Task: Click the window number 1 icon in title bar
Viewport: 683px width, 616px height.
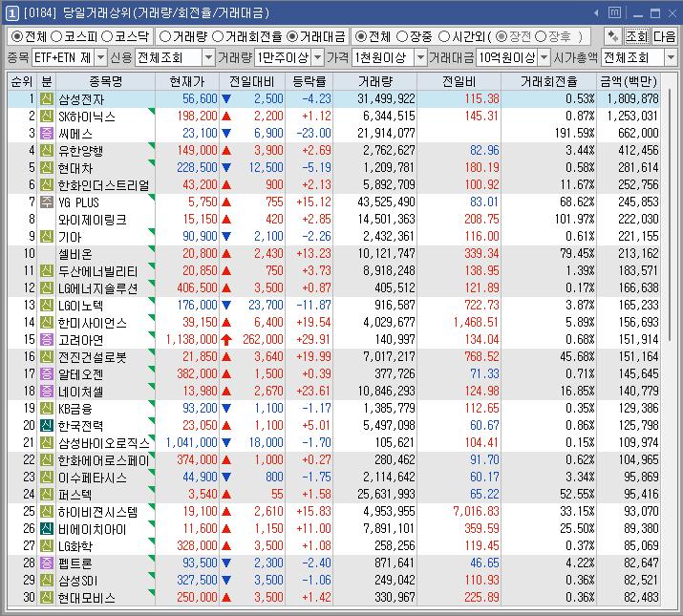Action: click(11, 13)
